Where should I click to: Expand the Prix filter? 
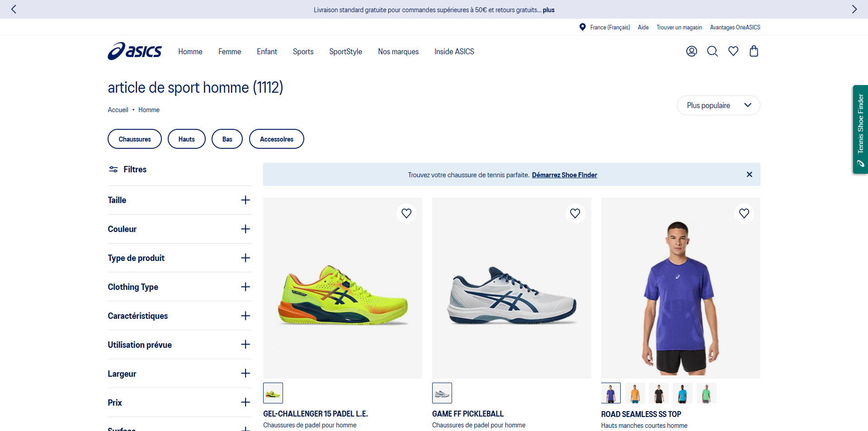click(x=179, y=403)
